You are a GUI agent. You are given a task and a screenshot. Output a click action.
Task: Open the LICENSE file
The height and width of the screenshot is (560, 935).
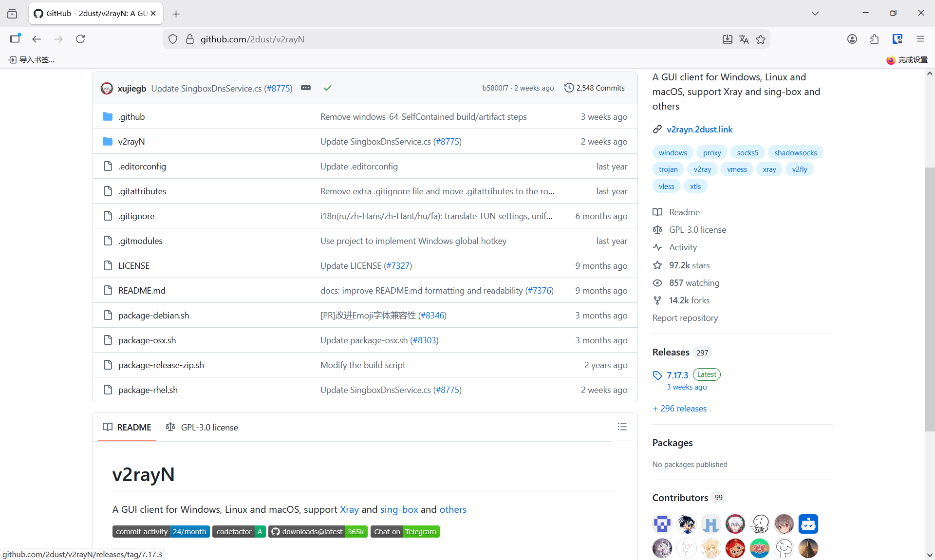(134, 265)
